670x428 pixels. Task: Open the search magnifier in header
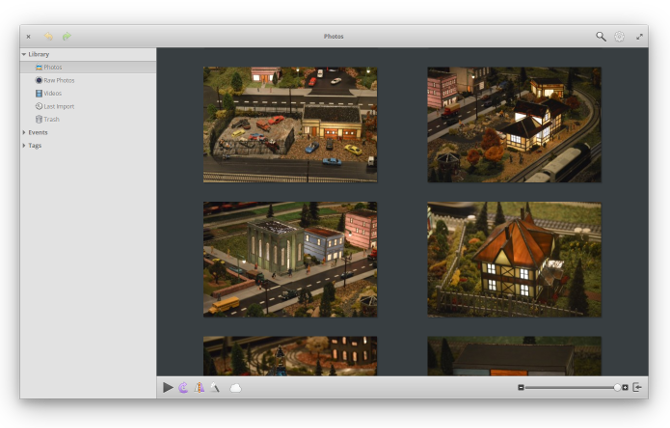(x=601, y=37)
